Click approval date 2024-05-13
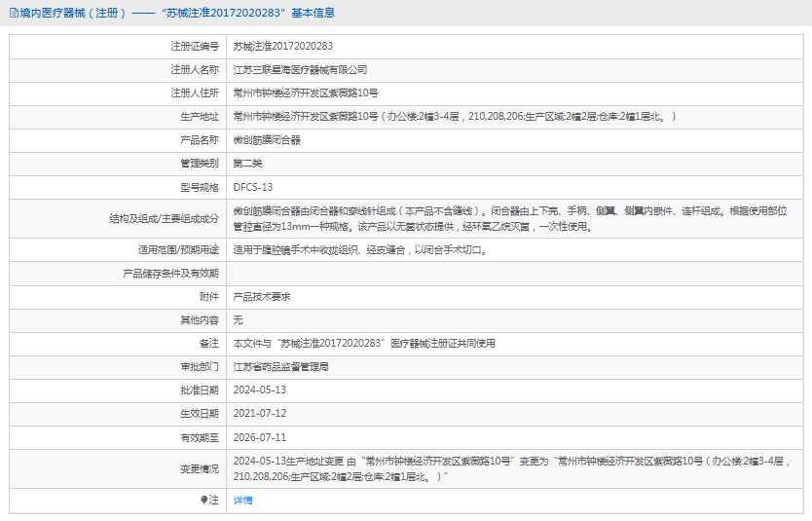Image resolution: width=812 pixels, height=521 pixels. tap(259, 390)
